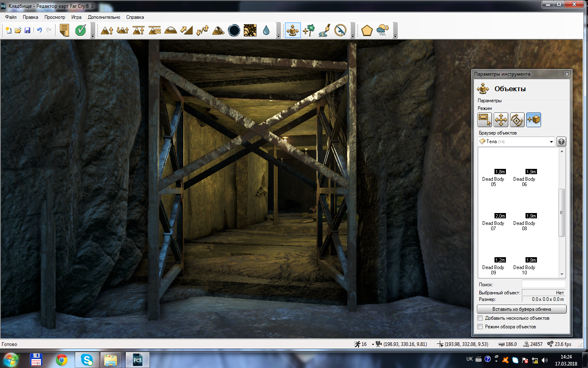This screenshot has width=588, height=368.
Task: Switch to rotate object mode
Action: point(517,120)
